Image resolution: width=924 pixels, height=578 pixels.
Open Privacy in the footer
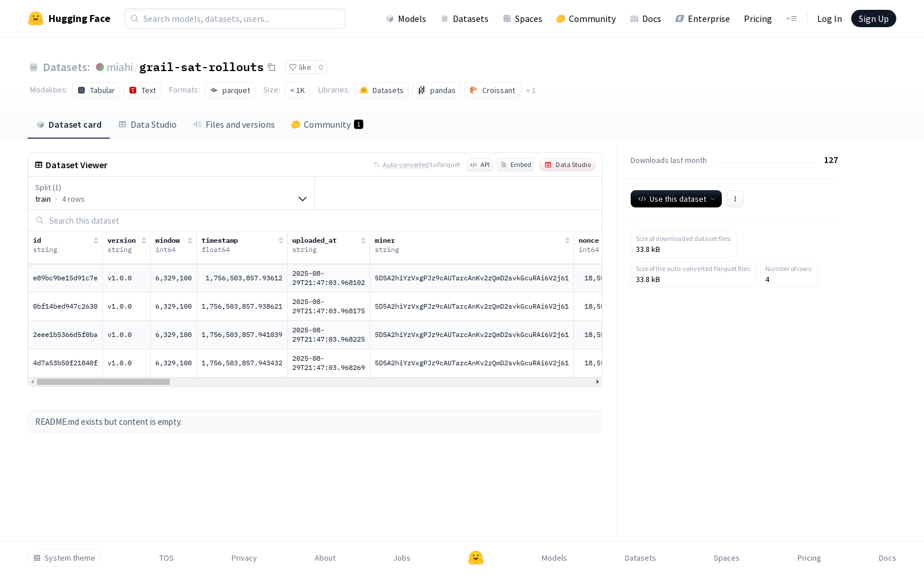244,558
